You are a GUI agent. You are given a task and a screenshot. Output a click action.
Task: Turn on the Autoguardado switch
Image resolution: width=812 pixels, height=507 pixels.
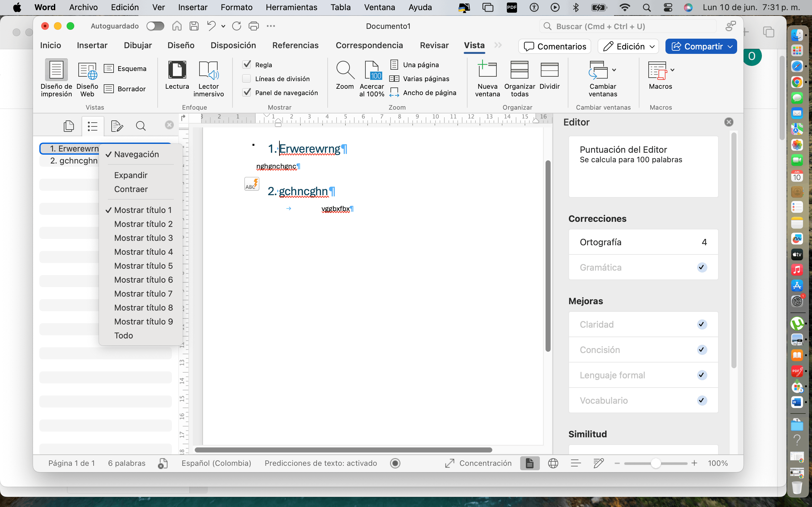point(155,26)
